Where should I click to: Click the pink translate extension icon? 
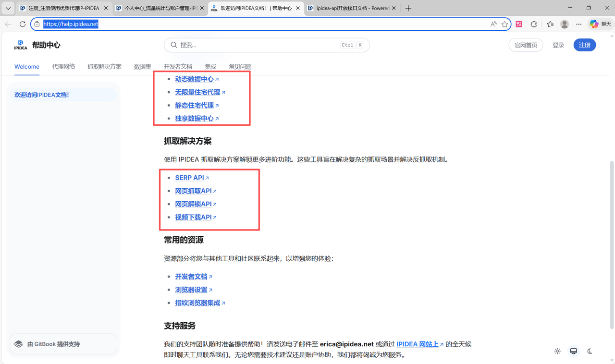pyautogui.click(x=519, y=24)
